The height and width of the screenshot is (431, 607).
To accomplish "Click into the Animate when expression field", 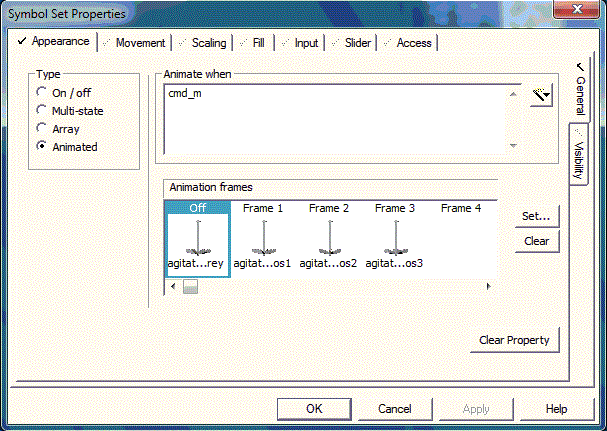I will (x=340, y=118).
